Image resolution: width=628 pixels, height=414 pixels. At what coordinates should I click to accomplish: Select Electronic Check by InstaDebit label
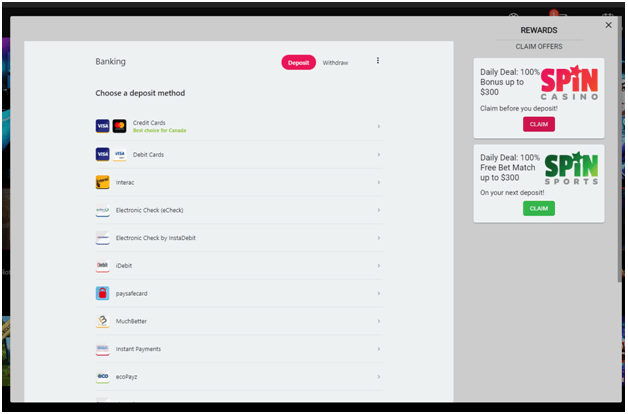tap(156, 238)
